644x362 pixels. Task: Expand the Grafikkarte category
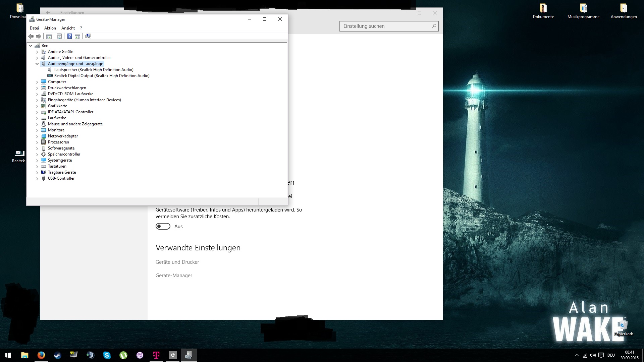37,106
